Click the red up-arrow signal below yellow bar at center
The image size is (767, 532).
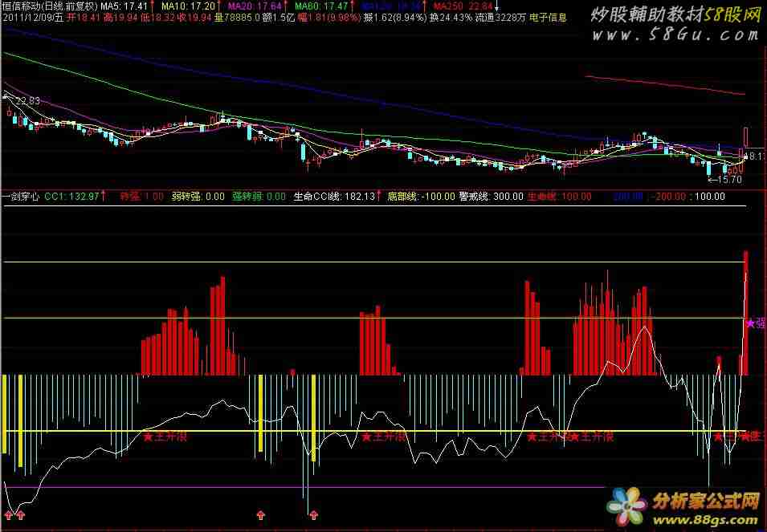(x=314, y=514)
